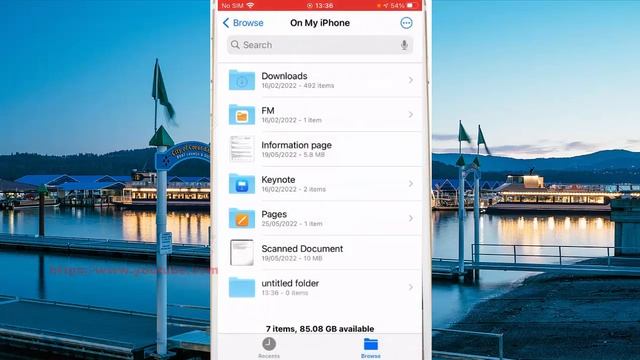Screen dimensions: 640x360
Task: Select the "Keynote" name text
Action: pos(278,180)
